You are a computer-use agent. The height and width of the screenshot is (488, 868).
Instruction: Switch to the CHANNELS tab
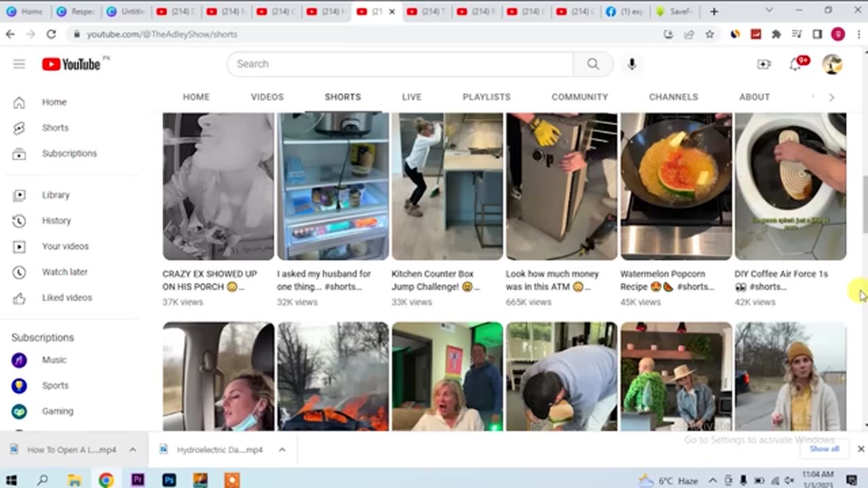point(673,97)
